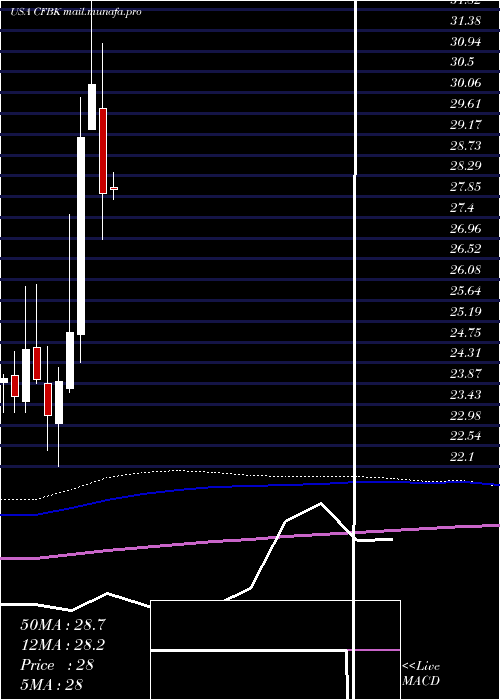Click the 30.5 price axis label
Image resolution: width=500 pixels, height=700 pixels.
(x=462, y=62)
